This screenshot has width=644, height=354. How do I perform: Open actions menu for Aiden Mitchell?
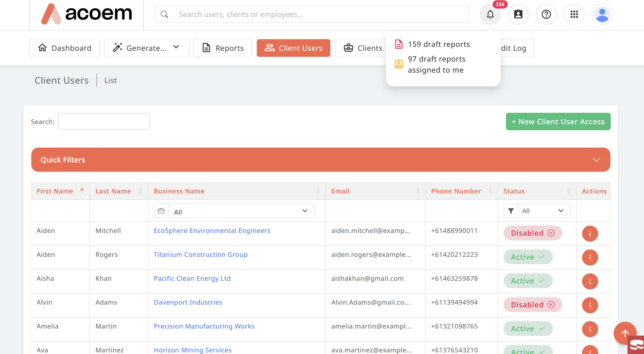click(590, 234)
